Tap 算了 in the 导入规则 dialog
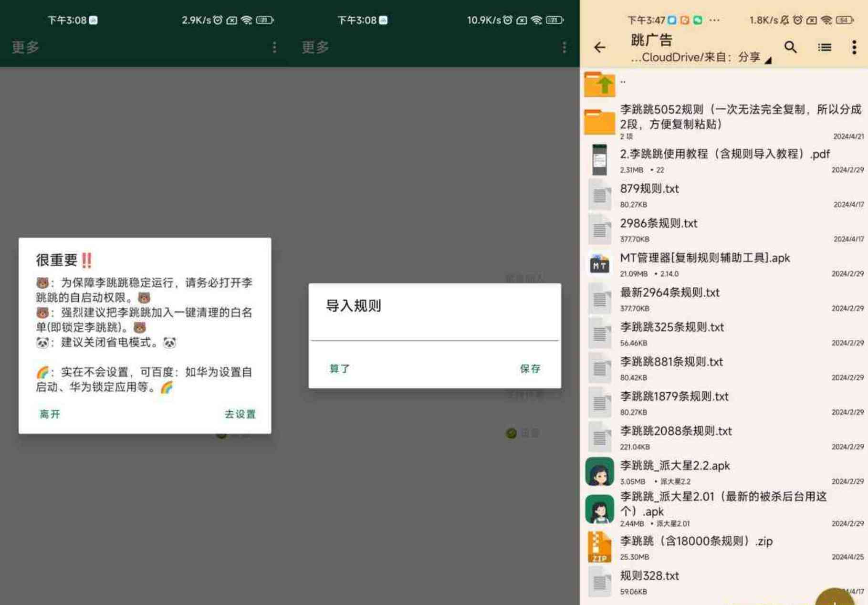The width and height of the screenshot is (868, 605). [x=340, y=369]
